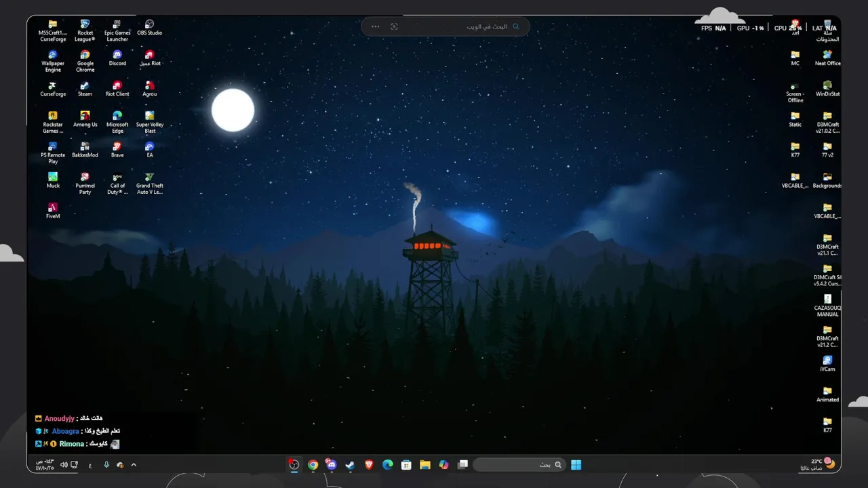Select the Pummel Party desktop icon
The height and width of the screenshot is (488, 868).
point(85,184)
